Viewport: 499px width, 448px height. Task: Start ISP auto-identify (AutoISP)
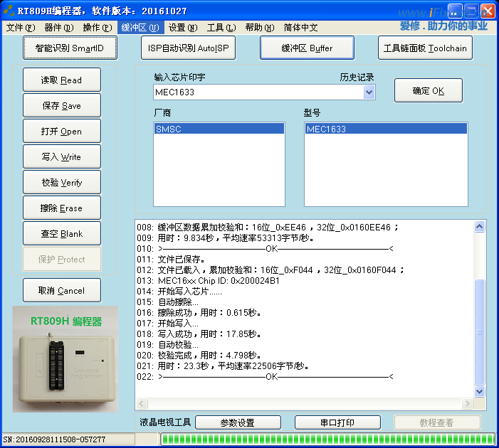pyautogui.click(x=188, y=48)
